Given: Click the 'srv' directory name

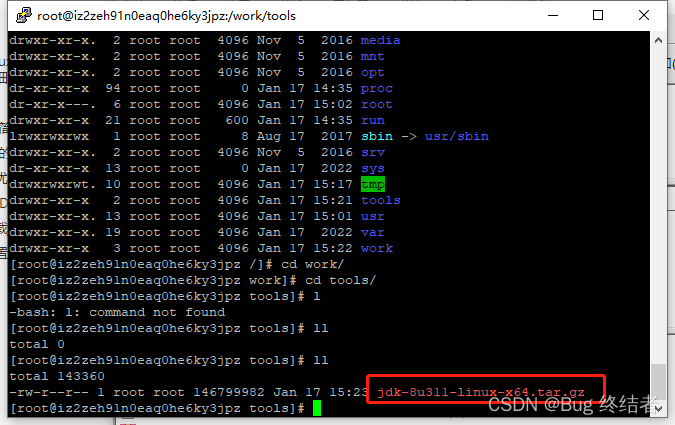Looking at the screenshot, I should click(373, 152).
